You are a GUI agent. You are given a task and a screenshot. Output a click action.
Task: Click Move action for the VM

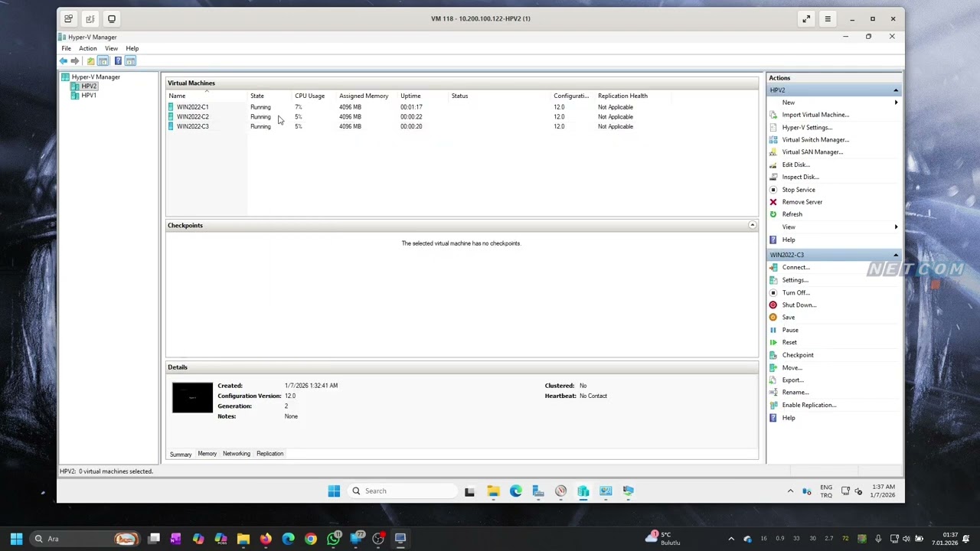click(792, 367)
